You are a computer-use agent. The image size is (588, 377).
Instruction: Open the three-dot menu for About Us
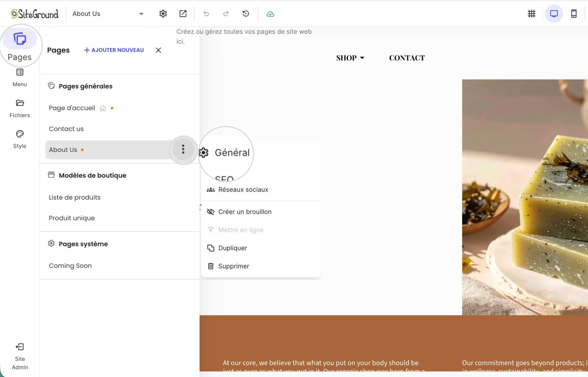pos(183,149)
